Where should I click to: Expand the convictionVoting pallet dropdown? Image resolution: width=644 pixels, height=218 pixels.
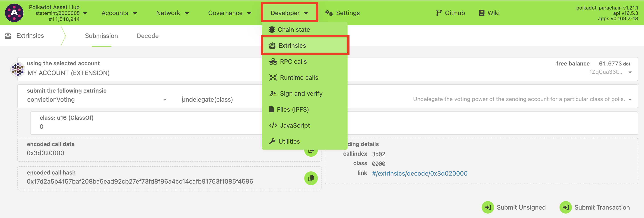[x=165, y=100]
